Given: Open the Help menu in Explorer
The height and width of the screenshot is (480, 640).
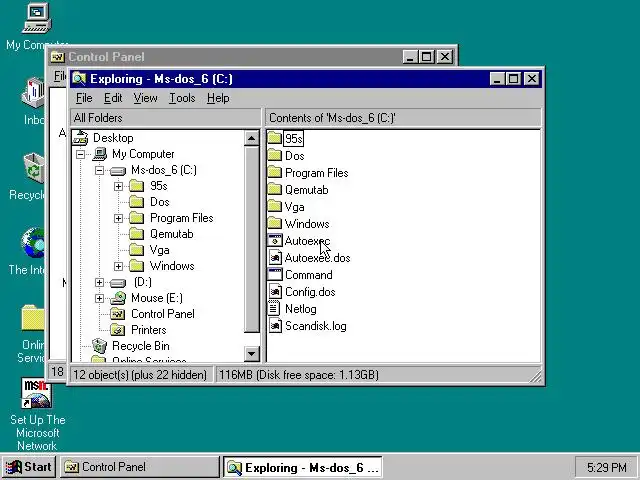Looking at the screenshot, I should pyautogui.click(x=218, y=98).
